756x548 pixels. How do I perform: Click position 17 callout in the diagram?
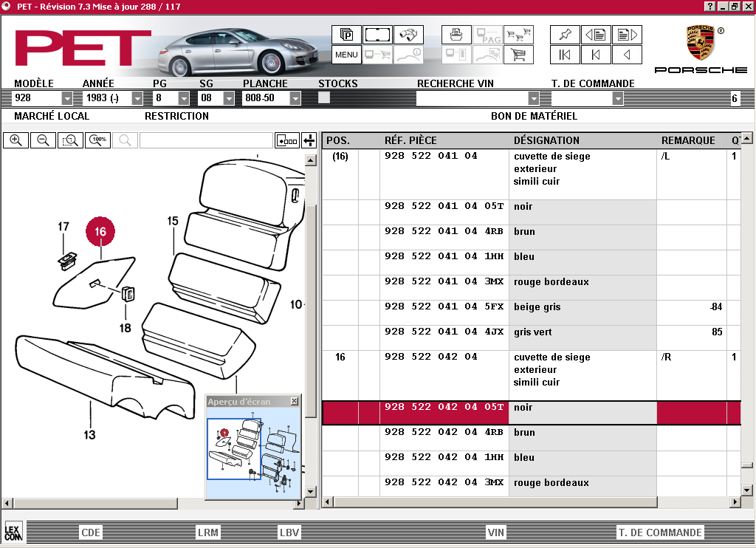(63, 226)
